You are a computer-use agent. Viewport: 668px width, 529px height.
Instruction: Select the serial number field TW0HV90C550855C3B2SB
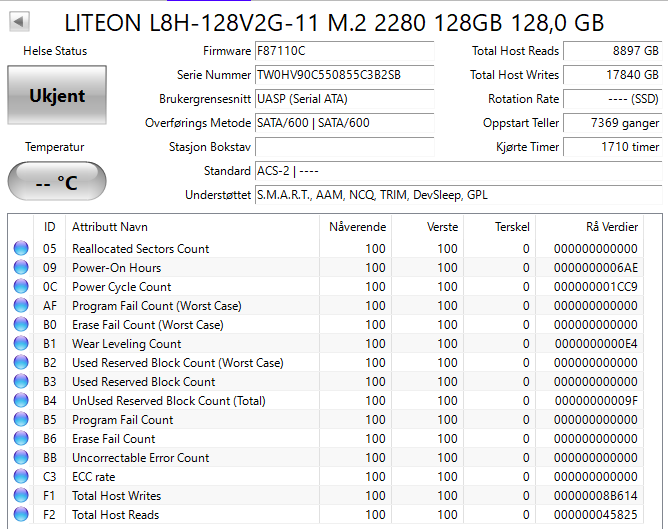click(x=344, y=75)
